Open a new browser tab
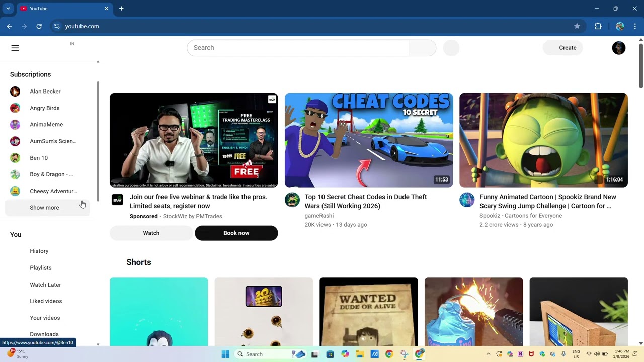 tap(121, 9)
